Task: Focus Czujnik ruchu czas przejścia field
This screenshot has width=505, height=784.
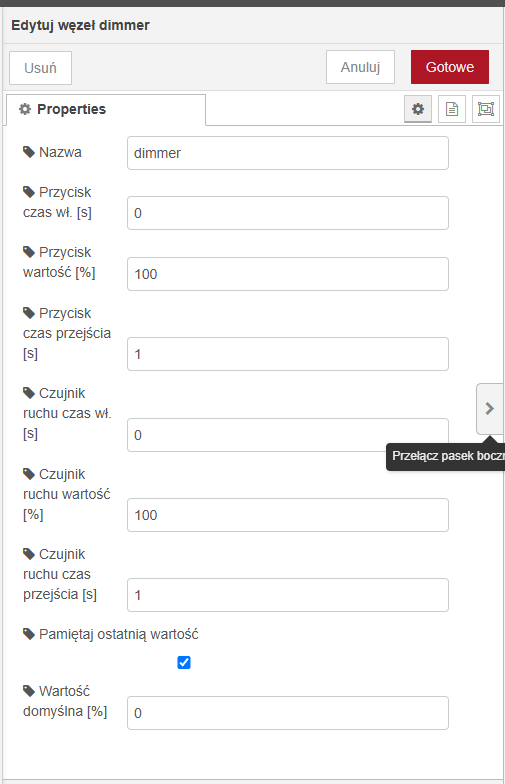Action: [288, 595]
